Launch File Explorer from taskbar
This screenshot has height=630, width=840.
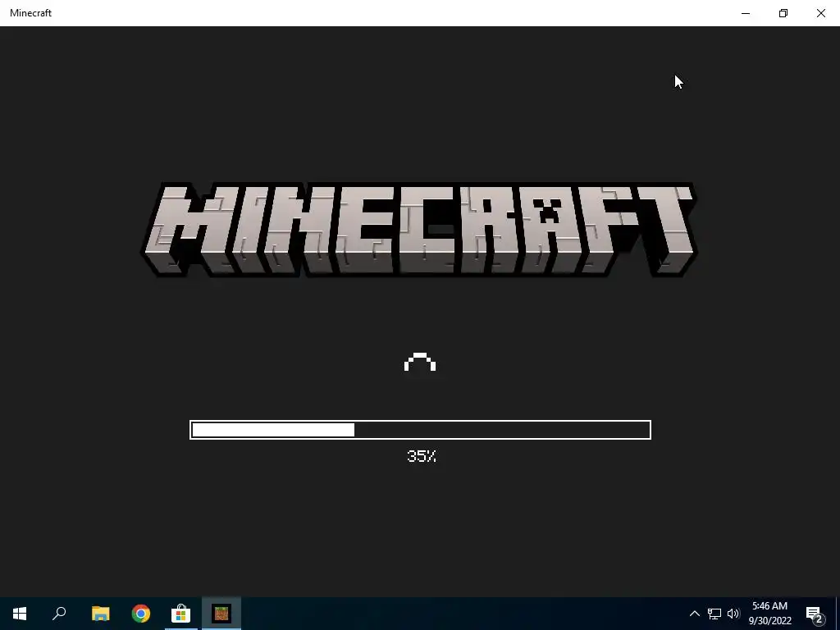[100, 614]
